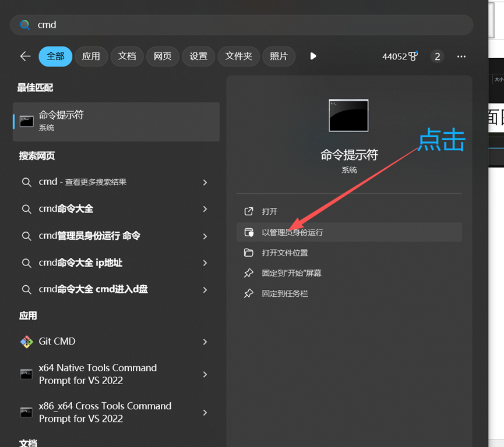Switch to the 网页 filter tab

pos(163,56)
